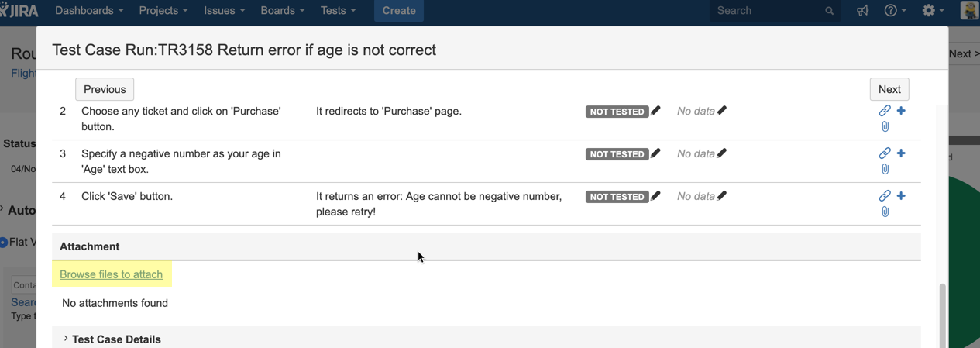The height and width of the screenshot is (348, 980).
Task: Attach file via paperclip on step 4
Action: pyautogui.click(x=885, y=212)
